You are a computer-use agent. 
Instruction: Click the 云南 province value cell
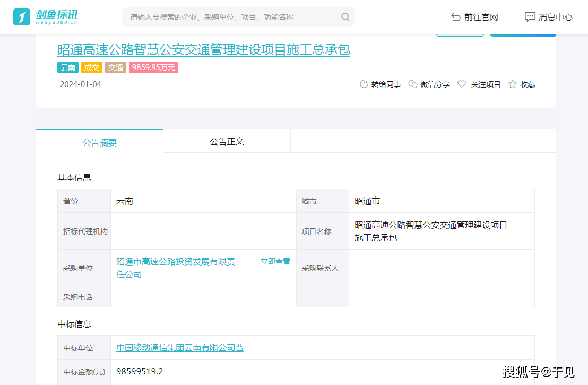point(204,201)
